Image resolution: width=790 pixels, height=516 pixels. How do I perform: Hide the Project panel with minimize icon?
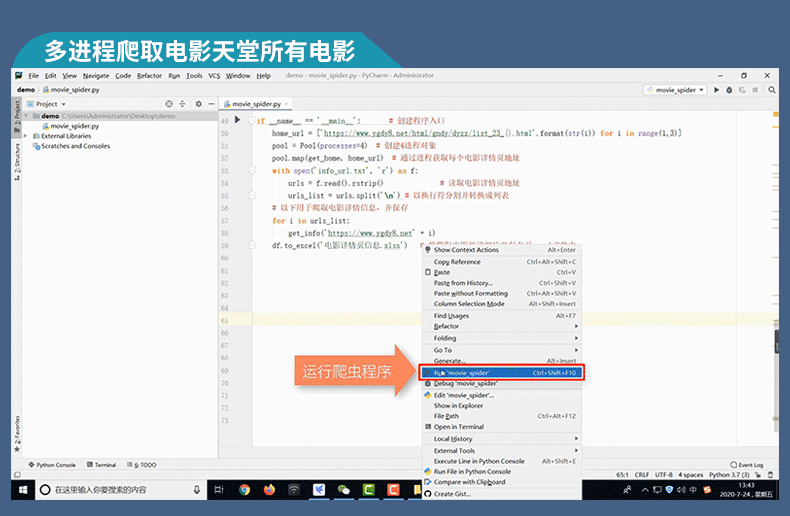[211, 104]
